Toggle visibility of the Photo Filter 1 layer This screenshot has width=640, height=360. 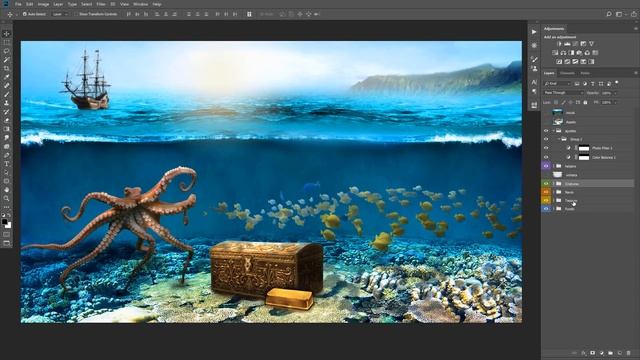(x=546, y=148)
